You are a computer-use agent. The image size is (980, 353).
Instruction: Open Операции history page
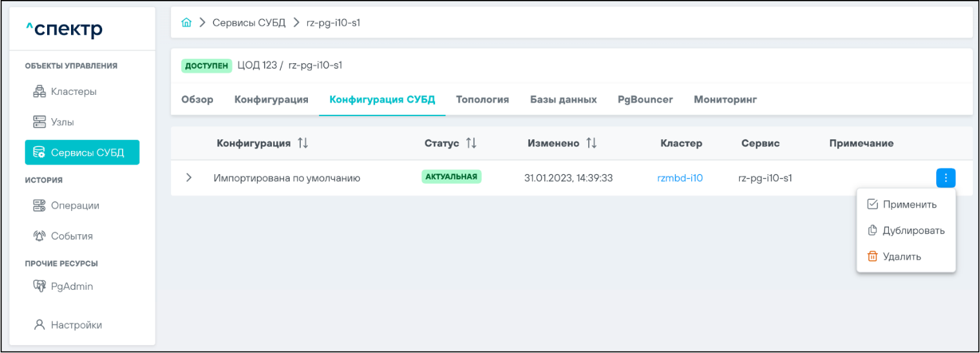click(74, 206)
